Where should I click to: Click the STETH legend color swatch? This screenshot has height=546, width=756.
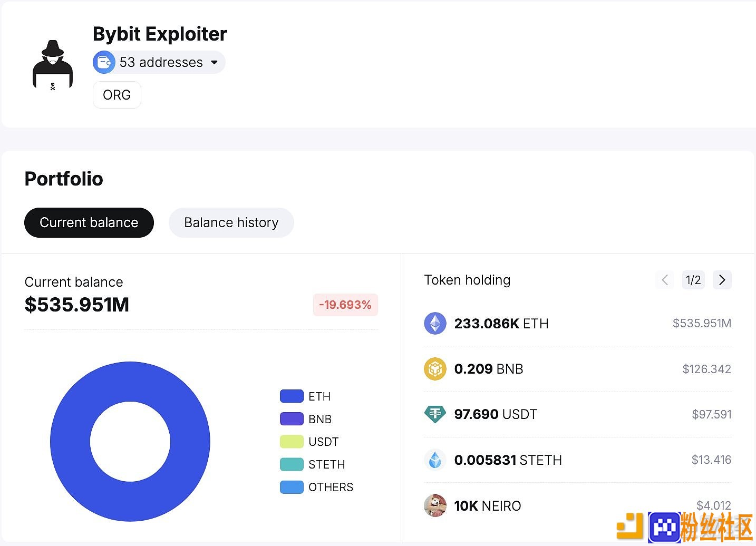click(x=292, y=464)
